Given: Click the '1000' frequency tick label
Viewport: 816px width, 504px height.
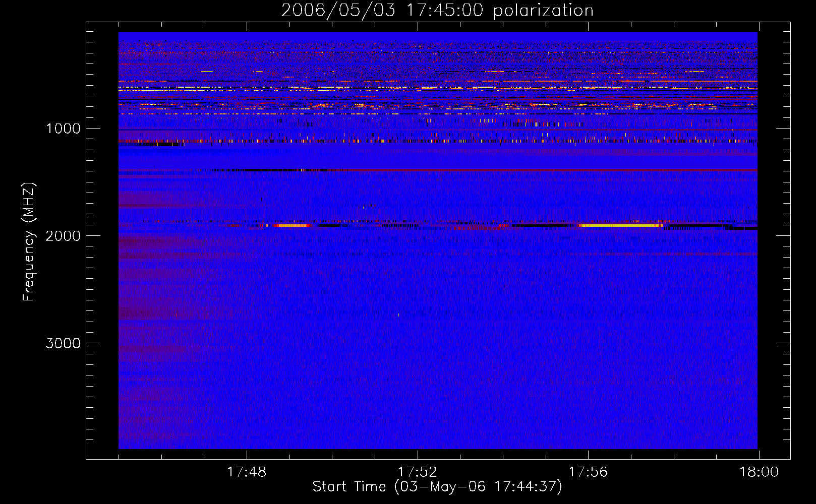Looking at the screenshot, I should (64, 129).
